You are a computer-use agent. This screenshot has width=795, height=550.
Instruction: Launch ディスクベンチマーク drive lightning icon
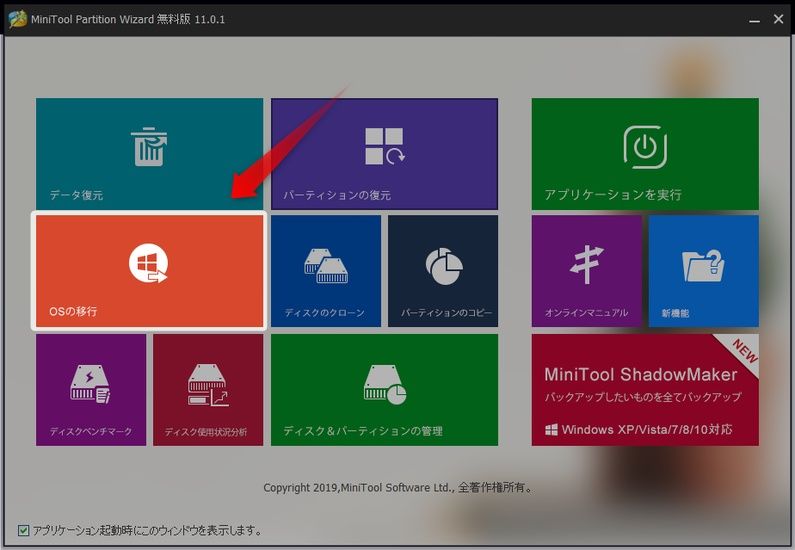click(x=90, y=384)
